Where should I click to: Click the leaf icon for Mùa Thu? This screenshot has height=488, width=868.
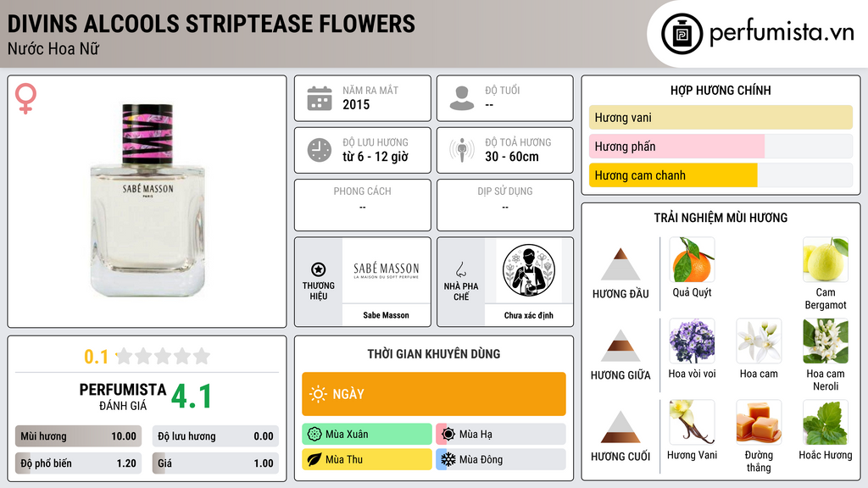point(314,459)
